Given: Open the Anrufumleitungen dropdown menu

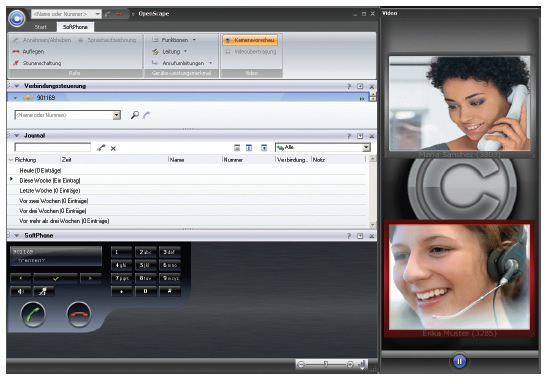Looking at the screenshot, I should (x=182, y=63).
